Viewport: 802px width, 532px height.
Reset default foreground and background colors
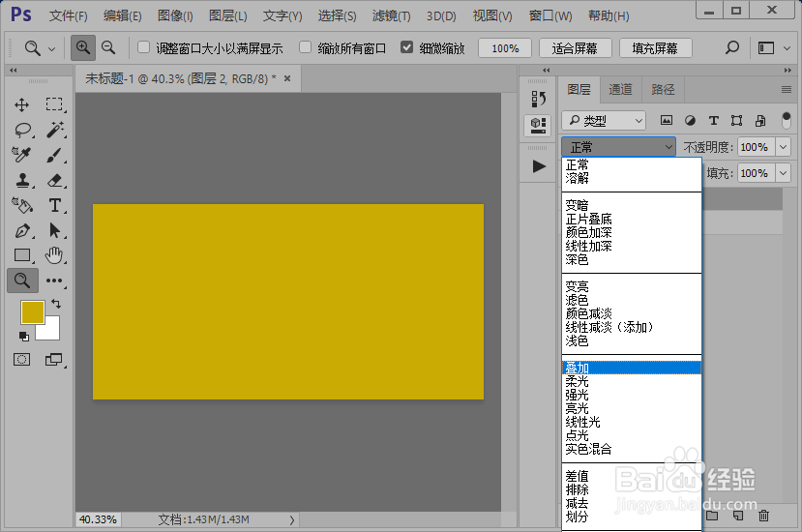pos(23,336)
